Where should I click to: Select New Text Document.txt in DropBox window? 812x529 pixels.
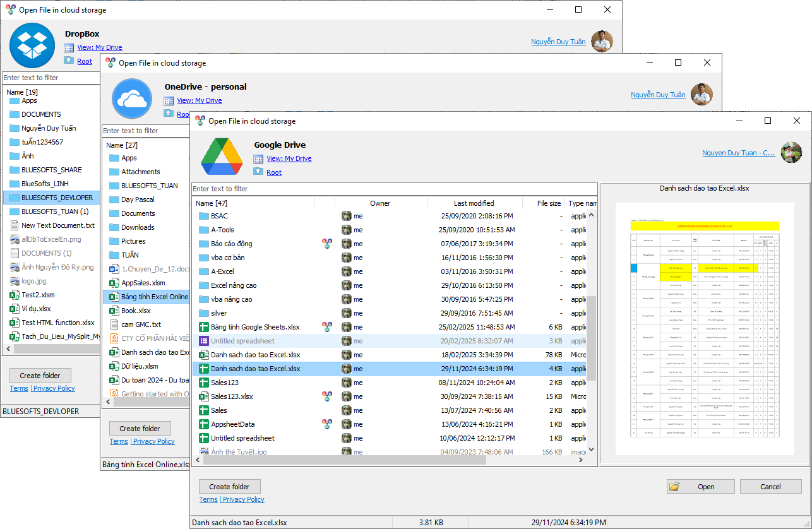point(52,225)
